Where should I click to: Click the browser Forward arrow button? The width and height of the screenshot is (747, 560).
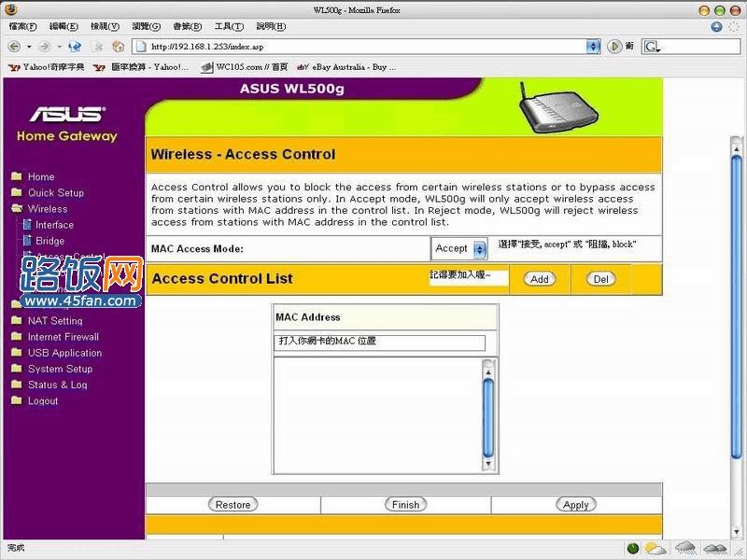(x=45, y=46)
